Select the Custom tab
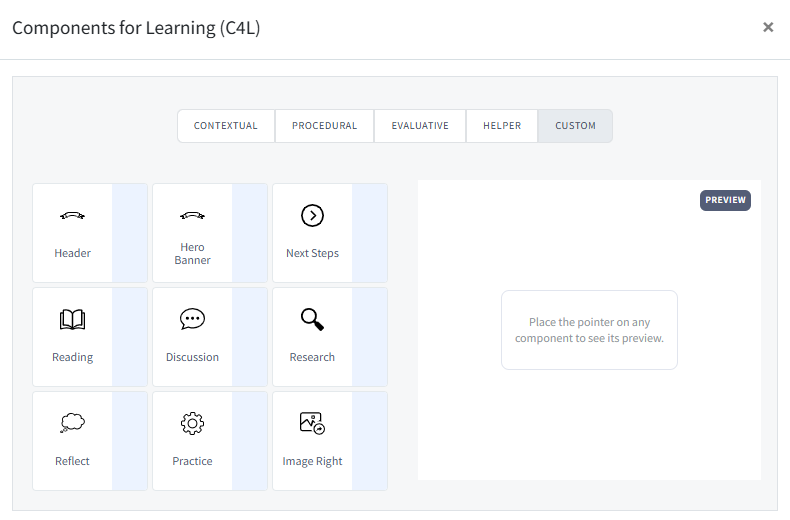Screen dimensions: 790x520 tap(575, 126)
